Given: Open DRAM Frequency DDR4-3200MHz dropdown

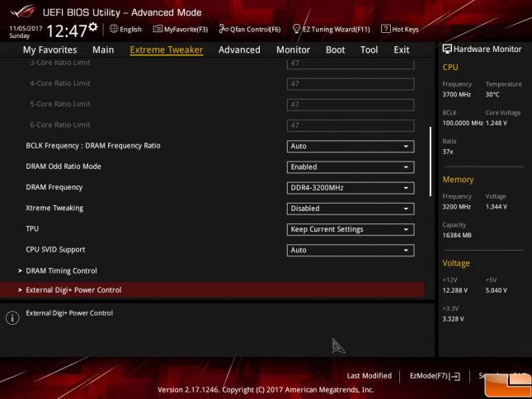Looking at the screenshot, I should point(351,188).
